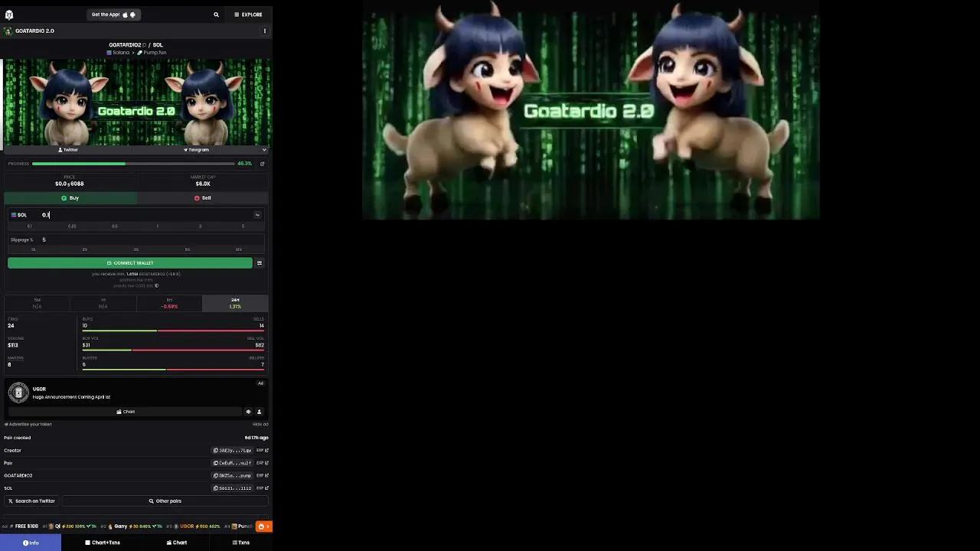The width and height of the screenshot is (980, 551).
Task: Open GOATARDIO2 address in explorer (EXP)
Action: pyautogui.click(x=262, y=476)
